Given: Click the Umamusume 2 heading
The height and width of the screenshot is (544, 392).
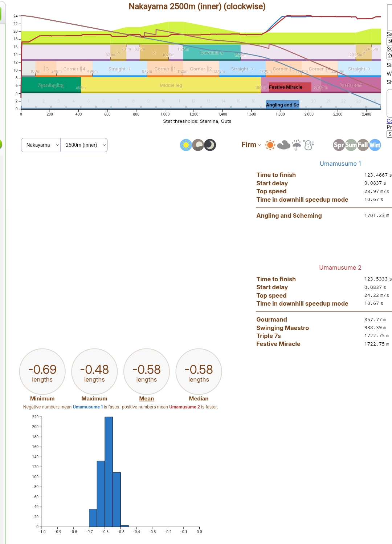Looking at the screenshot, I should point(340,267).
